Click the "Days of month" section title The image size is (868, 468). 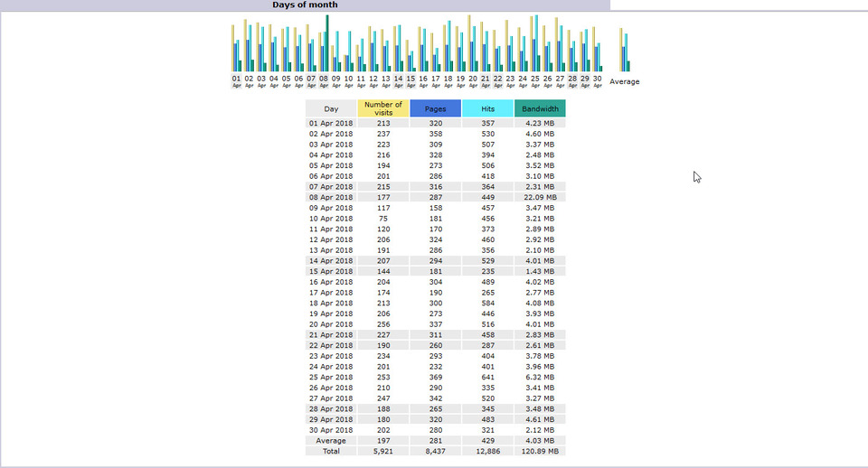pos(305,5)
